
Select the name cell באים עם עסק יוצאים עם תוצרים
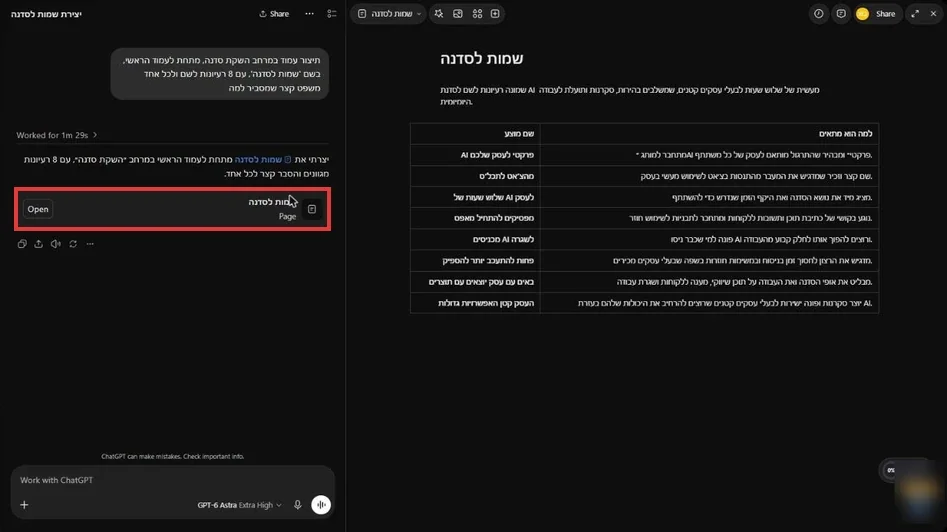[x=475, y=281]
